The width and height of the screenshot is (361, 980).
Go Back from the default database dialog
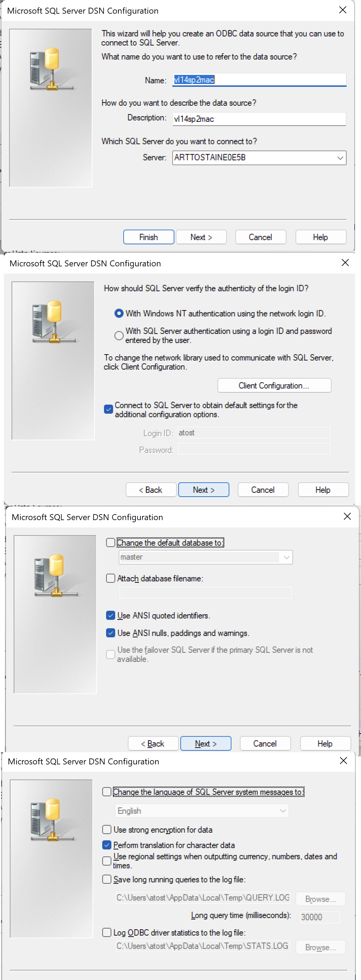tap(153, 743)
